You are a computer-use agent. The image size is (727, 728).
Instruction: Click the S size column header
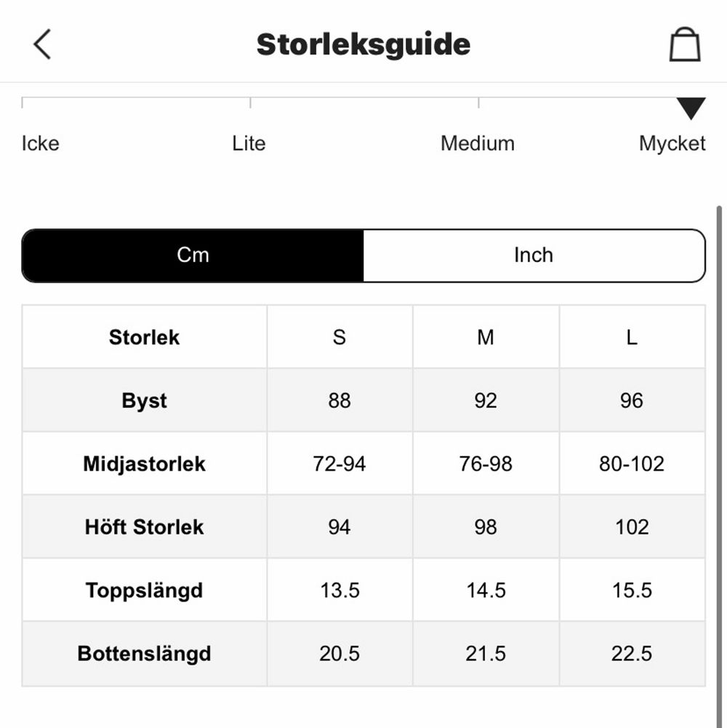[340, 337]
